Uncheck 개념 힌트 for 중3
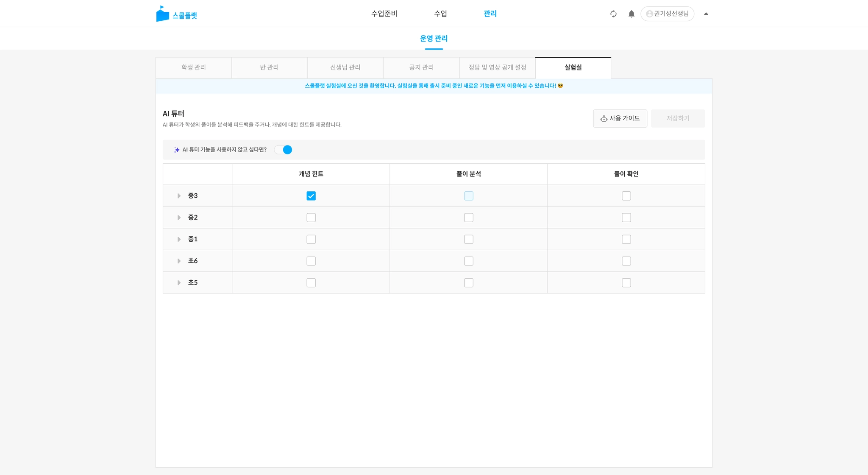This screenshot has width=868, height=475. pos(311,196)
